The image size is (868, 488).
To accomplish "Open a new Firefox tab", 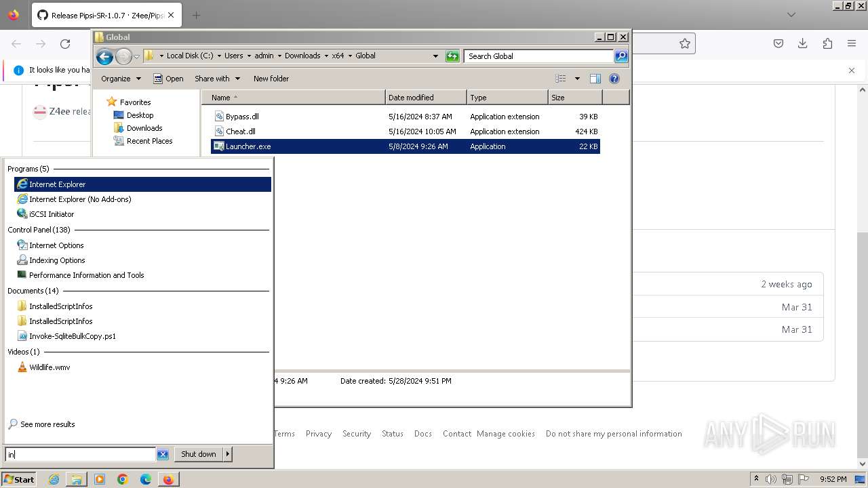I will coord(196,15).
